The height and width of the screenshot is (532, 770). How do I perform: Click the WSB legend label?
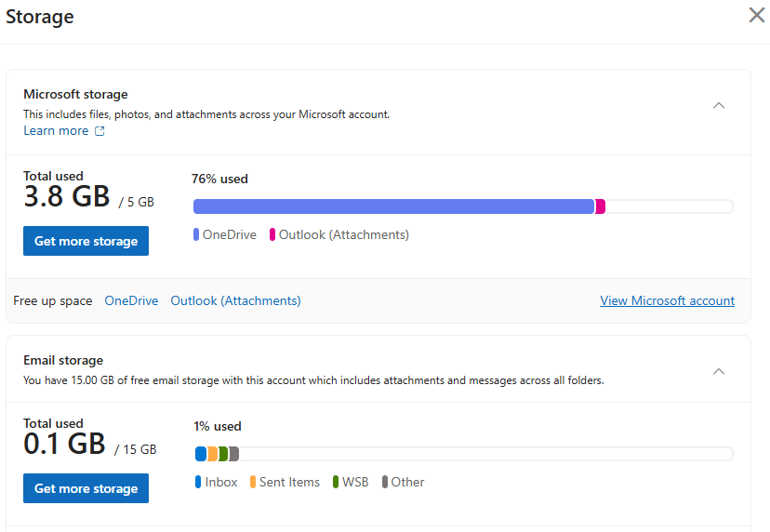pyautogui.click(x=355, y=482)
